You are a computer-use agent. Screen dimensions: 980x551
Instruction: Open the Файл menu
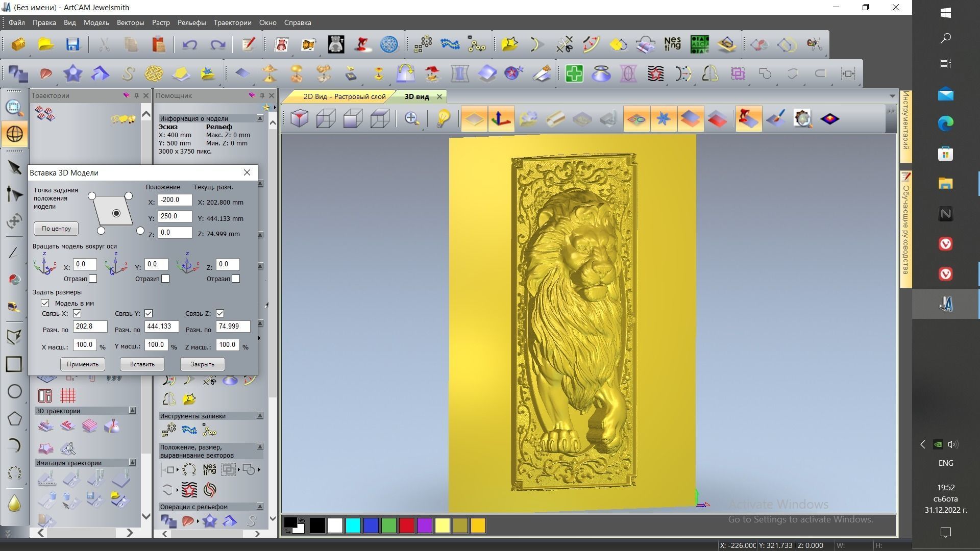(16, 22)
